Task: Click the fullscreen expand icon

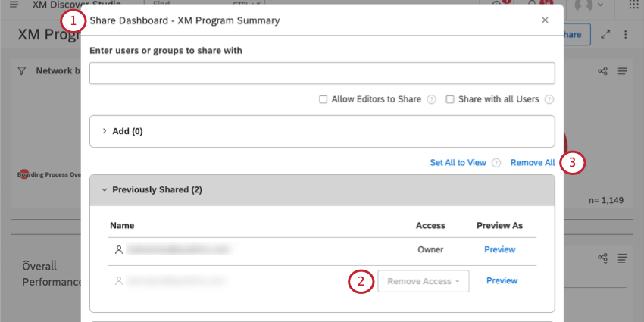Action: coord(605,35)
